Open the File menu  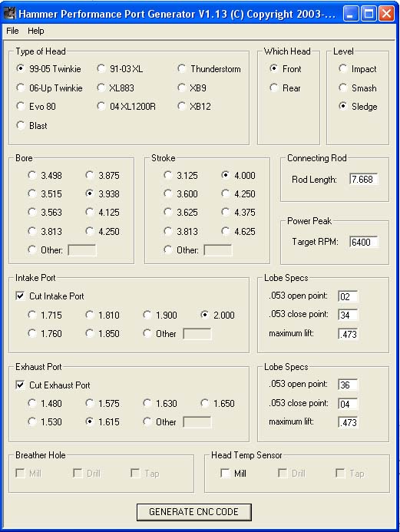tap(12, 31)
